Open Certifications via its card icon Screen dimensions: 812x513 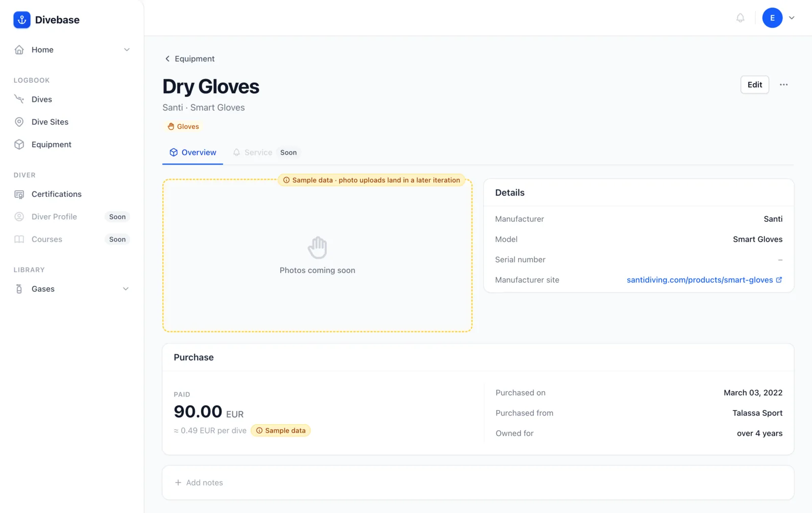tap(19, 194)
